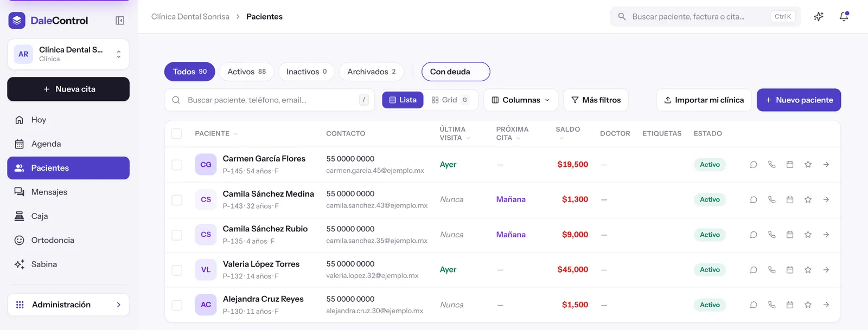
Task: Open Sabina assistant in sidebar
Action: coord(68,264)
